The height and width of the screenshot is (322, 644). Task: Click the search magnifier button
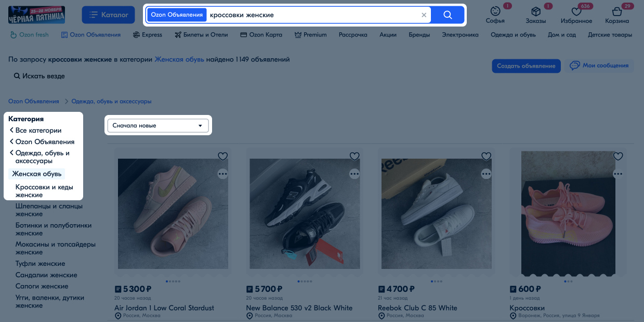[x=448, y=15]
